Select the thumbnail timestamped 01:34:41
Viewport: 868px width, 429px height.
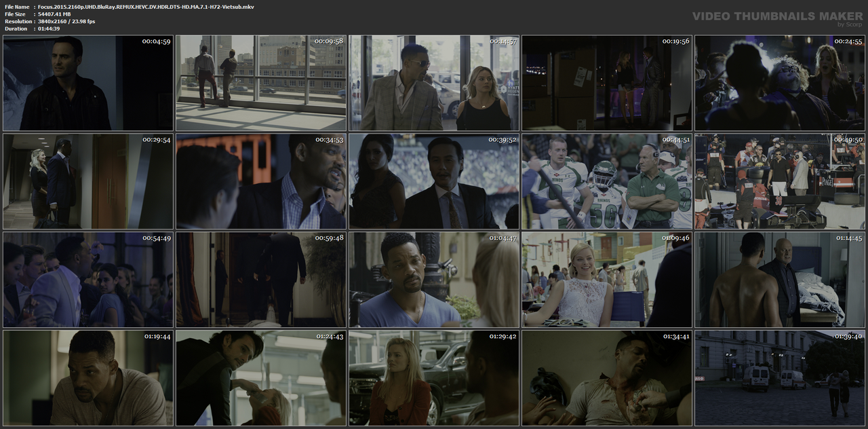coord(607,378)
